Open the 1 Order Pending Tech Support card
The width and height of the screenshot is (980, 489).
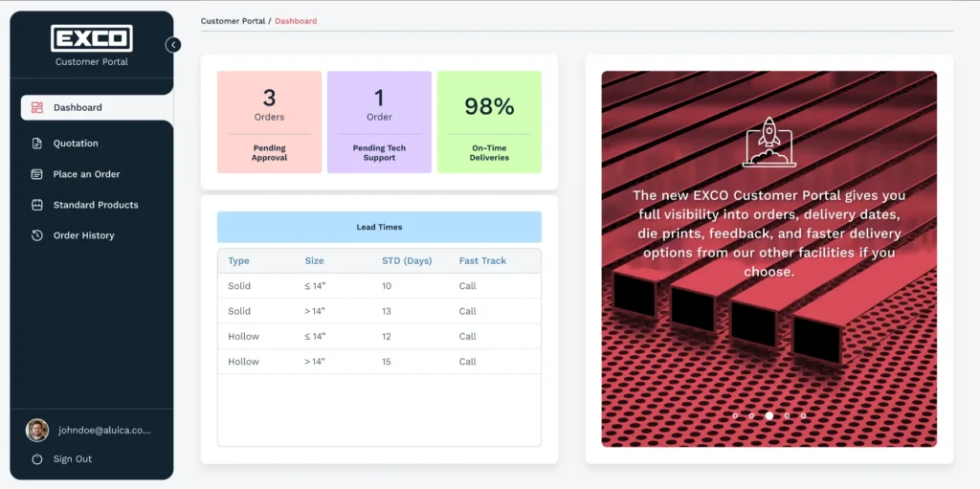pos(379,122)
